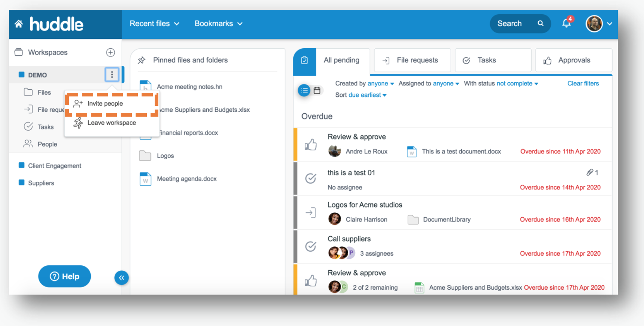The width and height of the screenshot is (644, 326).
Task: Click the arrow icon on File requests tab
Action: (386, 61)
